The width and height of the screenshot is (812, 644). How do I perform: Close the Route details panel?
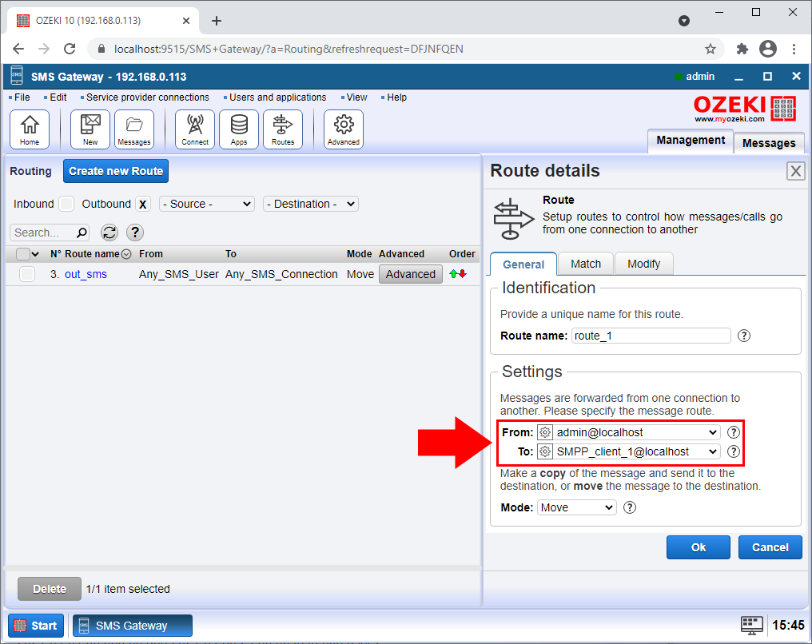click(x=795, y=171)
